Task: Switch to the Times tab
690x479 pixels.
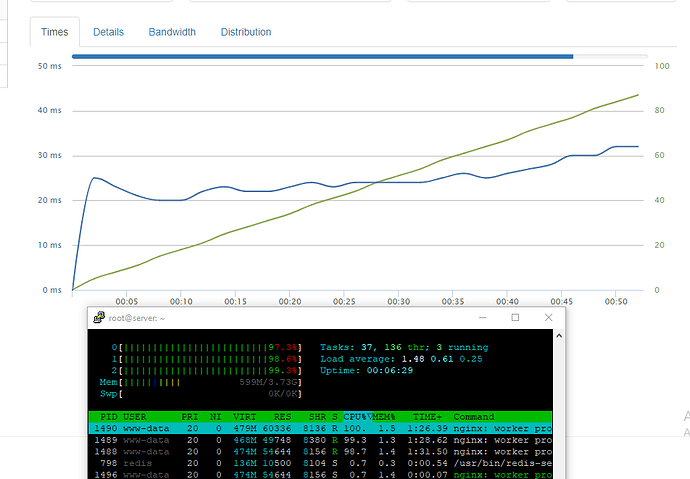Action: (x=55, y=32)
